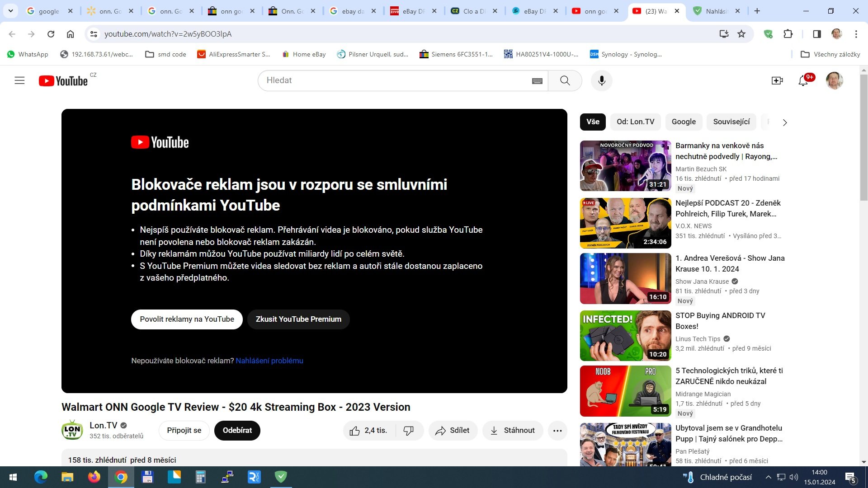The height and width of the screenshot is (488, 868).
Task: Open YouTube hamburger guide menu
Action: point(19,80)
